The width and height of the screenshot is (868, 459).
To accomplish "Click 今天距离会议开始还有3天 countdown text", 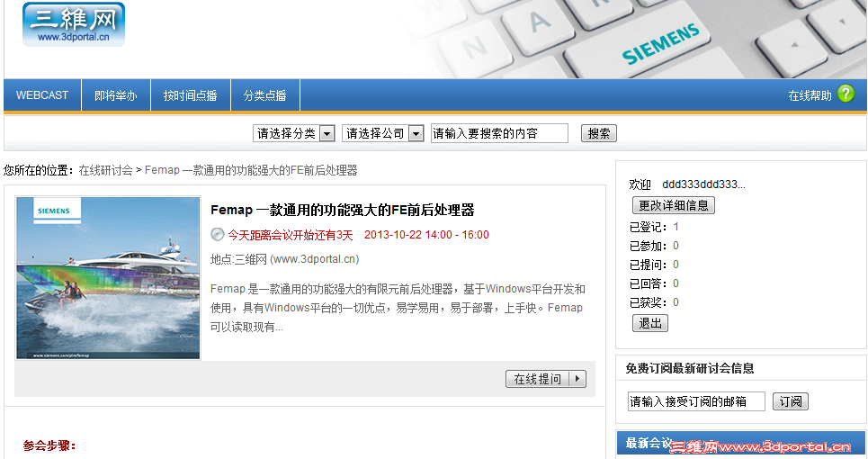I will [290, 235].
